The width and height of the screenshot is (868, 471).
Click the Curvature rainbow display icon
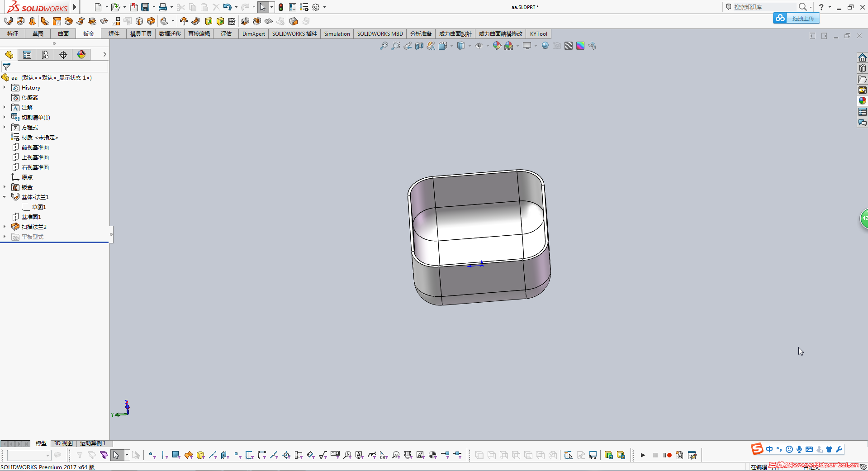(x=580, y=46)
